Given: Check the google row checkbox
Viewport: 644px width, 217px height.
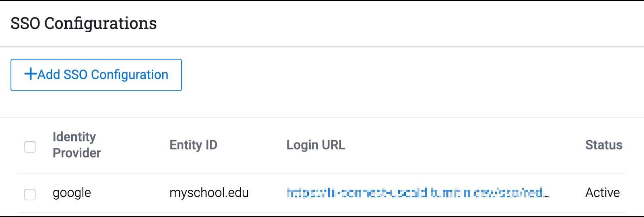Looking at the screenshot, I should (x=30, y=194).
